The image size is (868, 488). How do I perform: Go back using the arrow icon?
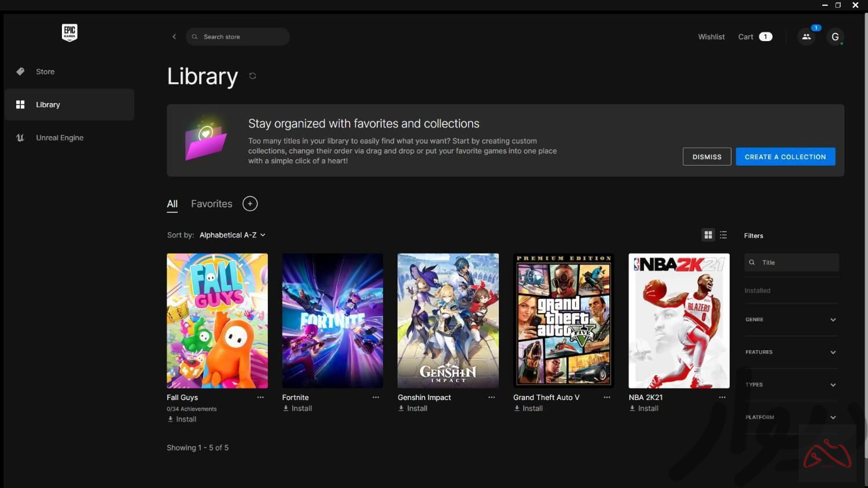(x=174, y=36)
